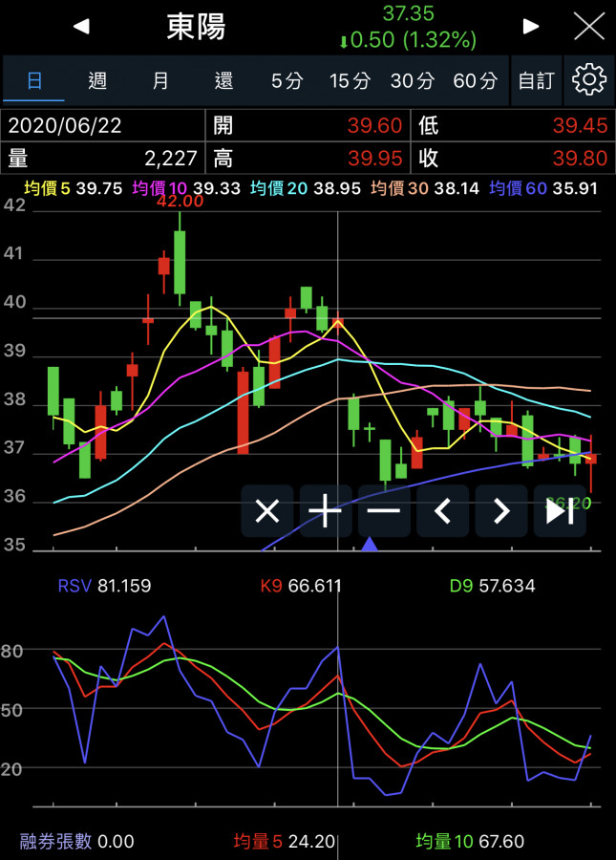Image resolution: width=616 pixels, height=860 pixels.
Task: Switch to 30分 interval chart
Action: pyautogui.click(x=413, y=80)
